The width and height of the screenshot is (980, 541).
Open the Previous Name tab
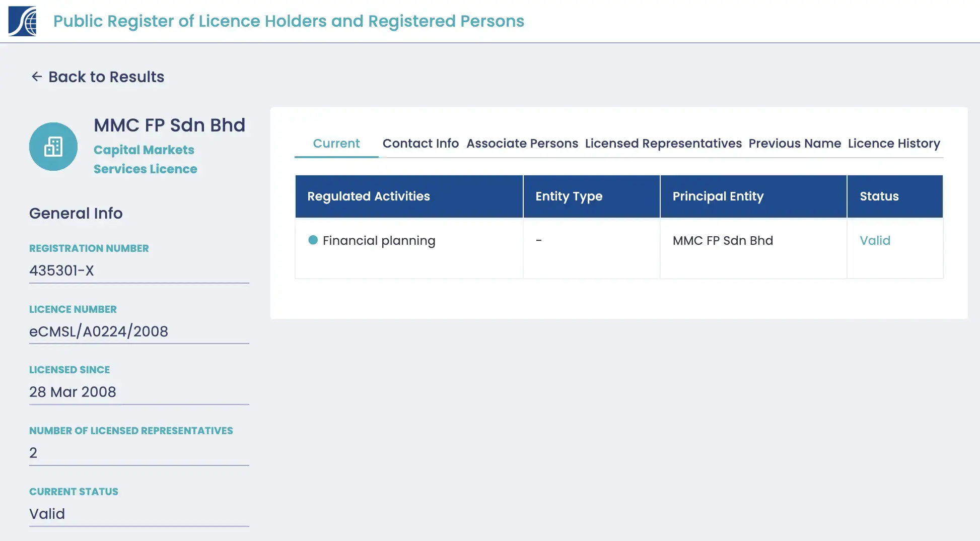tap(794, 144)
